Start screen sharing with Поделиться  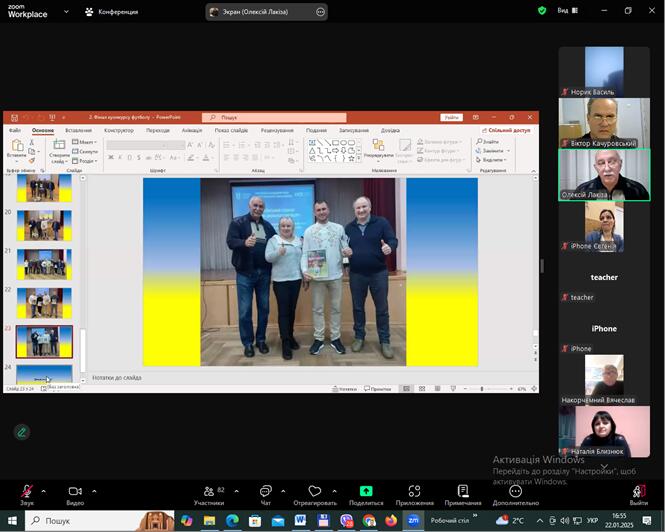click(366, 495)
